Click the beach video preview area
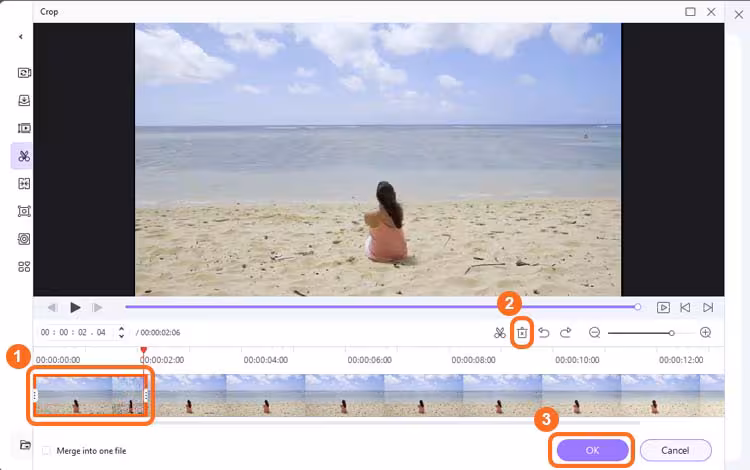 tap(378, 159)
